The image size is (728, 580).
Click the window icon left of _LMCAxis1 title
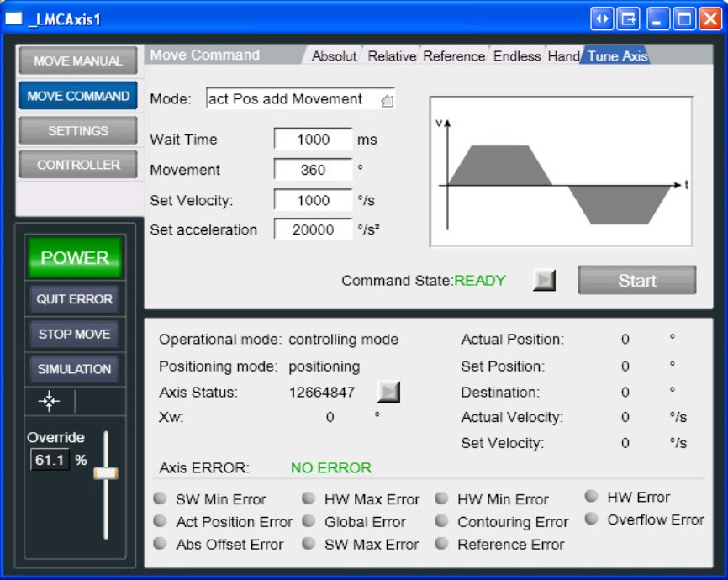tap(13, 18)
